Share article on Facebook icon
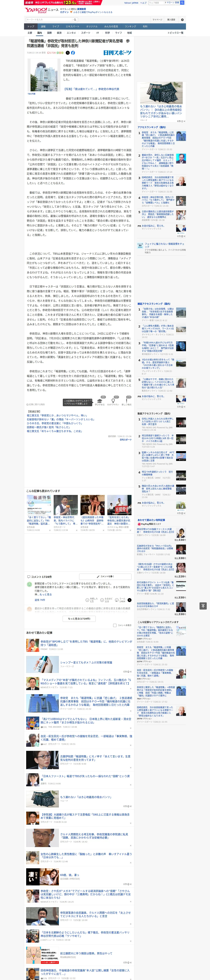This screenshot has width=210, height=980. pyautogui.click(x=73, y=53)
